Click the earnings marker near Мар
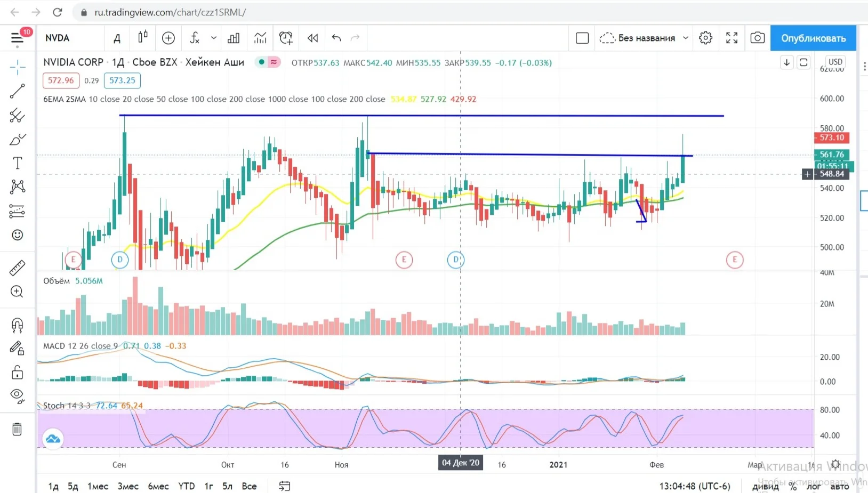 tap(735, 260)
